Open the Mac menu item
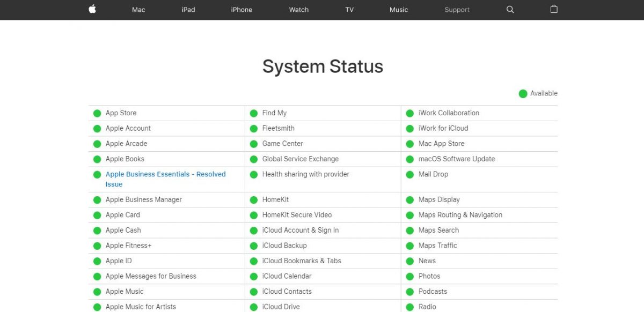The image size is (644, 312). tap(138, 10)
